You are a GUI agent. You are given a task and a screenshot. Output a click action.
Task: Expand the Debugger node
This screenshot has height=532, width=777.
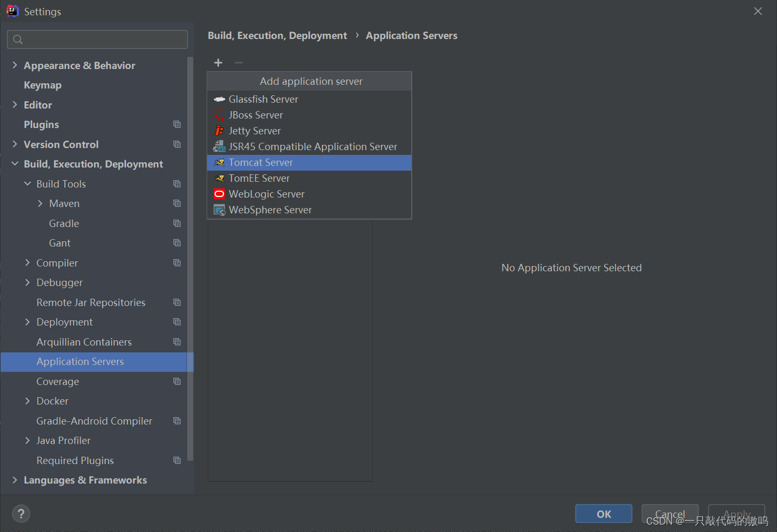click(27, 282)
